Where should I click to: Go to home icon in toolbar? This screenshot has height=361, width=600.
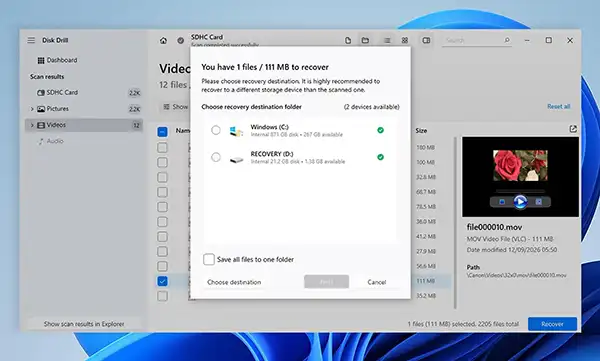[x=163, y=41]
